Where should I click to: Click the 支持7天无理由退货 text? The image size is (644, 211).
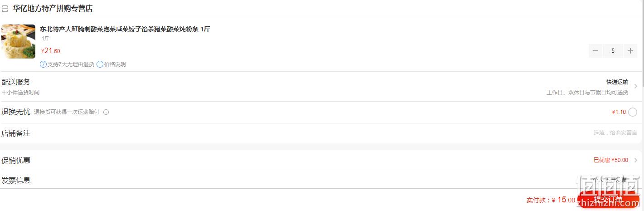click(71, 64)
